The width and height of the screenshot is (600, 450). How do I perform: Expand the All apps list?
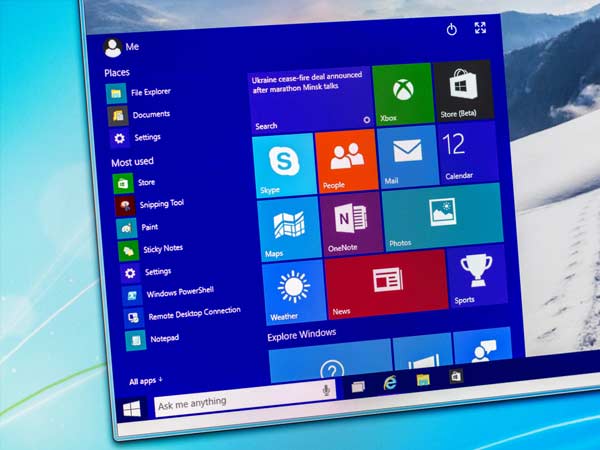pos(145,381)
